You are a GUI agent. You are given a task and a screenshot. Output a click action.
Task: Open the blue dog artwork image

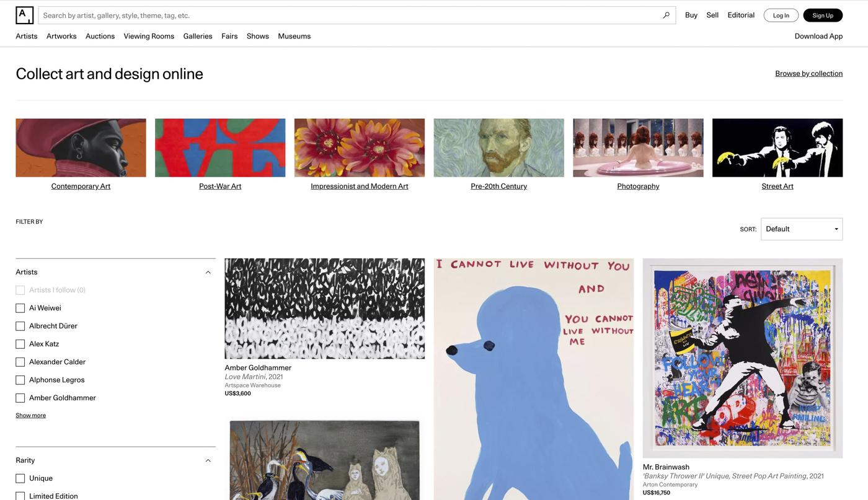coord(534,379)
